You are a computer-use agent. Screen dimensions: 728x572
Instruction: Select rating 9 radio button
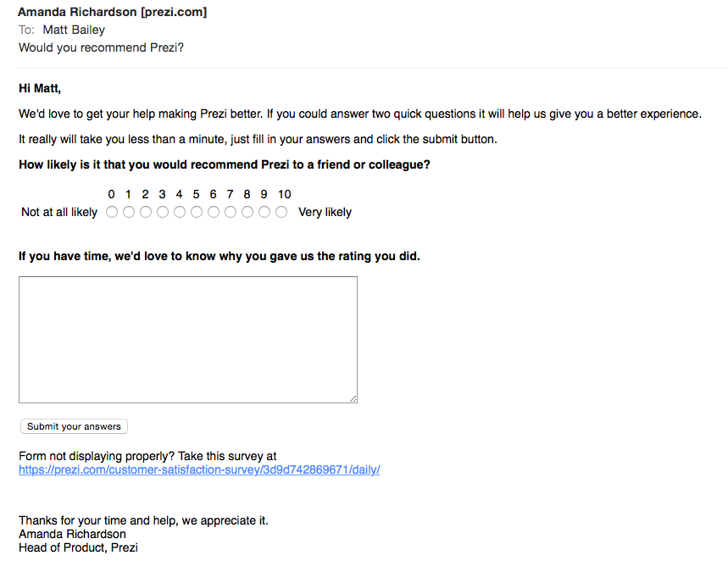tap(264, 212)
